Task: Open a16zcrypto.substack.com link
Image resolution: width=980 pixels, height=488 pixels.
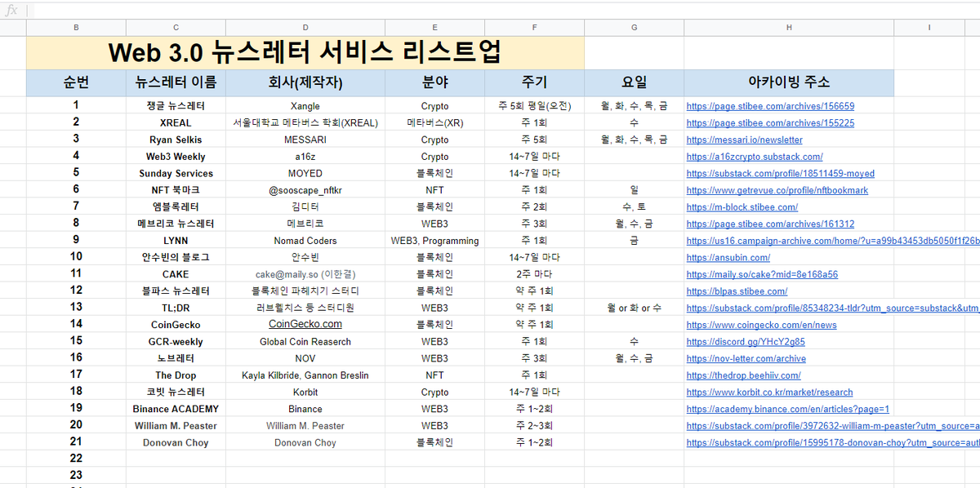Action: 755,157
